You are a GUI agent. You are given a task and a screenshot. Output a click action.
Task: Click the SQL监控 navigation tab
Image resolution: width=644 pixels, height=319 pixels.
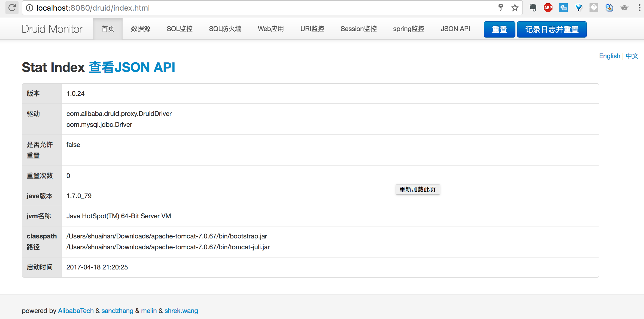[x=180, y=28]
